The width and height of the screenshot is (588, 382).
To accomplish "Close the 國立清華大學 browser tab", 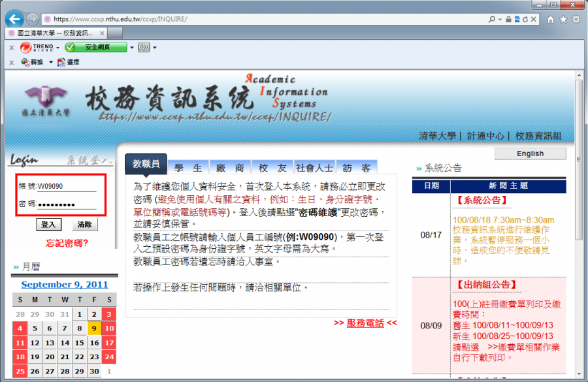I will [x=101, y=33].
